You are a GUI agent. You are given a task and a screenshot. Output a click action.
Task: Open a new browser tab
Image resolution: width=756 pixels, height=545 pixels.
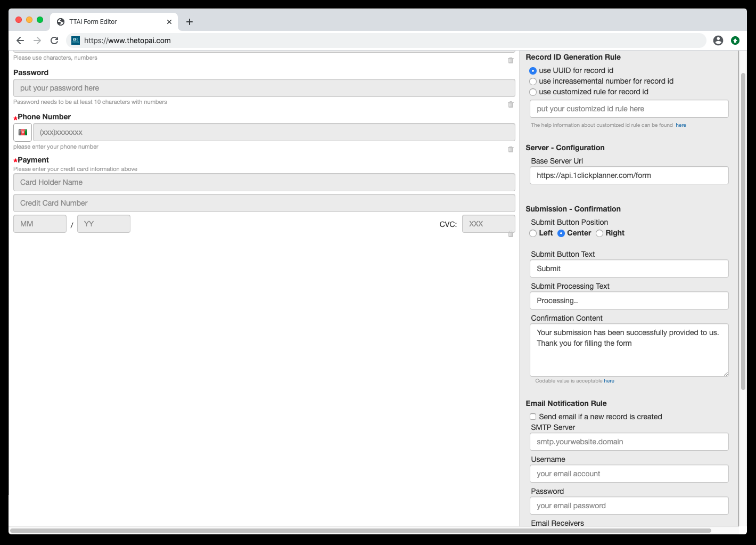coord(190,22)
